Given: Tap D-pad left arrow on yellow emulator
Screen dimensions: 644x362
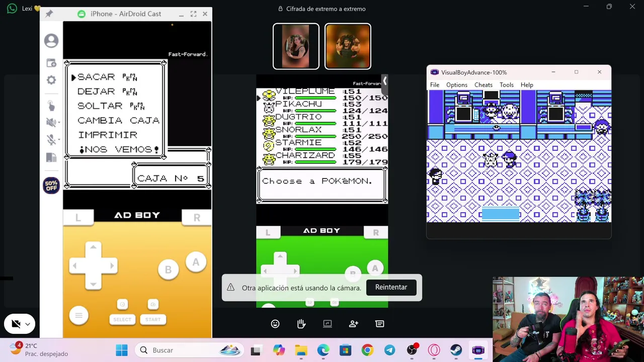Looking at the screenshot, I should click(x=75, y=265).
